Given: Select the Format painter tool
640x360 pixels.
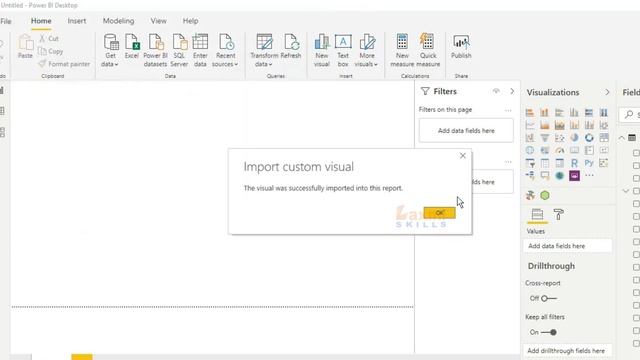Looking at the screenshot, I should coord(64,64).
